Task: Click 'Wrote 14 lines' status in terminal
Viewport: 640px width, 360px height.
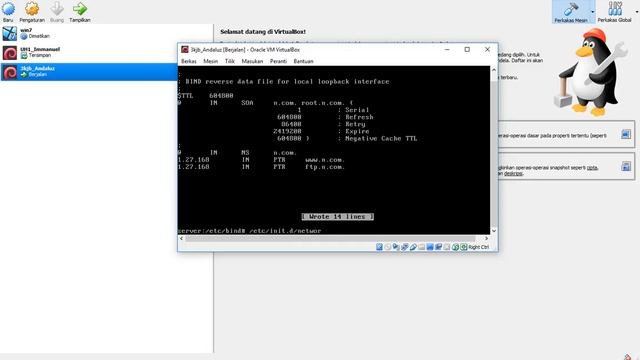Action: (x=338, y=217)
